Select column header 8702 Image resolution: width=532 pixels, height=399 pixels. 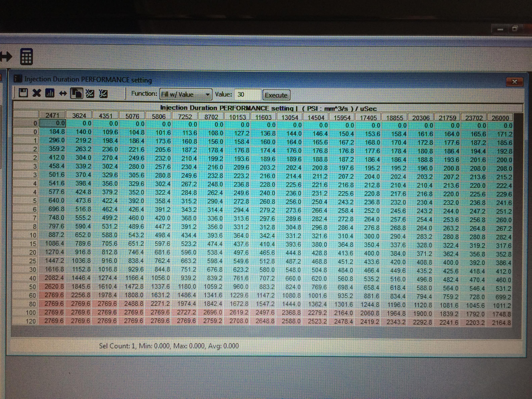tap(211, 117)
